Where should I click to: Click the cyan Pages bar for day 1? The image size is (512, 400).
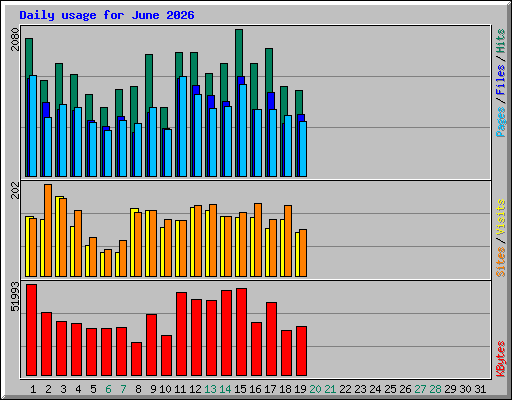click(33, 126)
